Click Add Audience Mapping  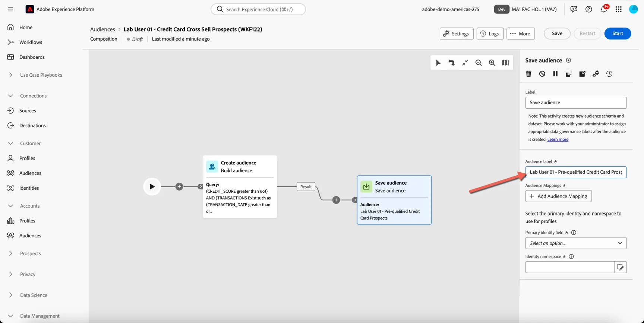tap(558, 196)
